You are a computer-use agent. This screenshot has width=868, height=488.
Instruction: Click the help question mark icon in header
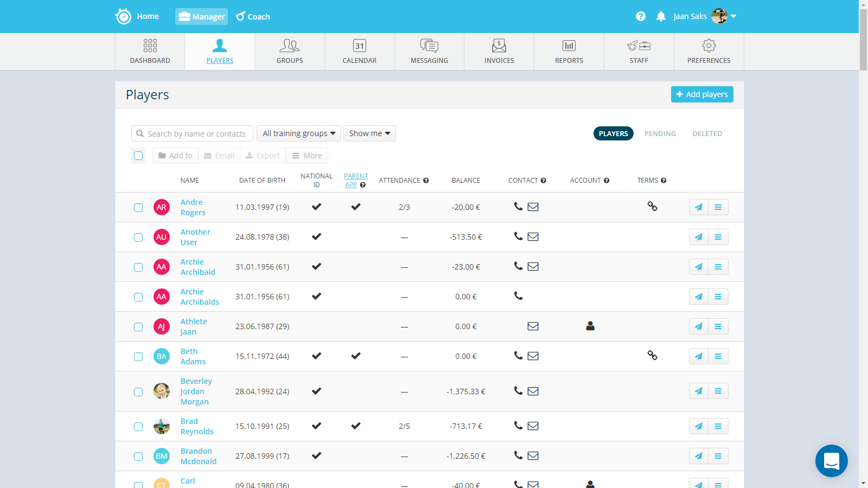tap(641, 16)
